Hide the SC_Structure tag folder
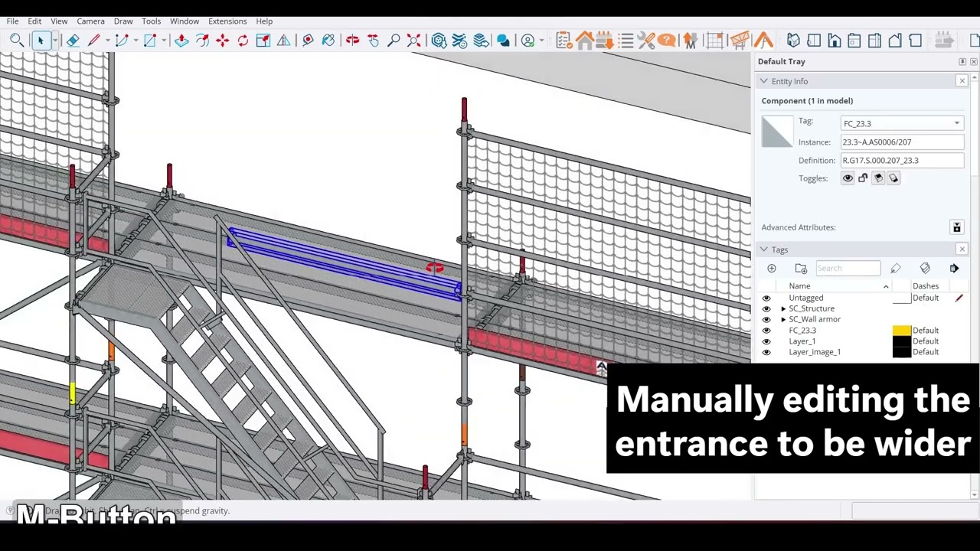Viewport: 980px width, 551px height. tap(766, 309)
